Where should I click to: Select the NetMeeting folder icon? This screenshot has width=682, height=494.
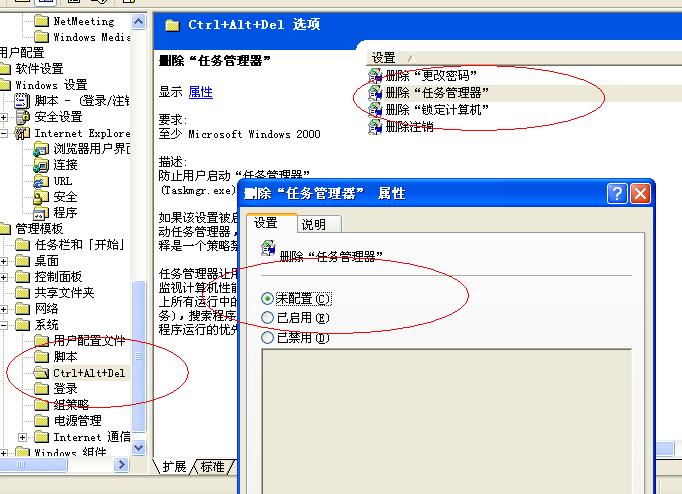pos(41,21)
